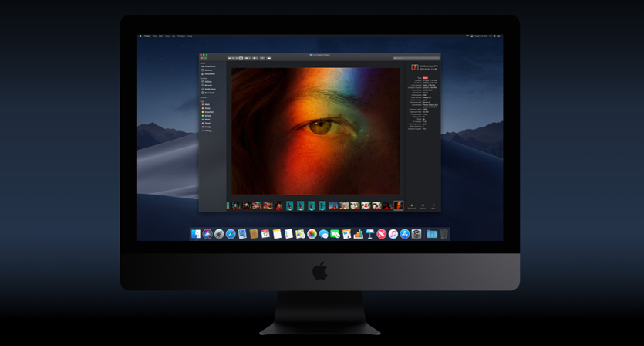This screenshot has width=644, height=346.
Task: Open Numbers bar chart icon
Action: [x=358, y=234]
